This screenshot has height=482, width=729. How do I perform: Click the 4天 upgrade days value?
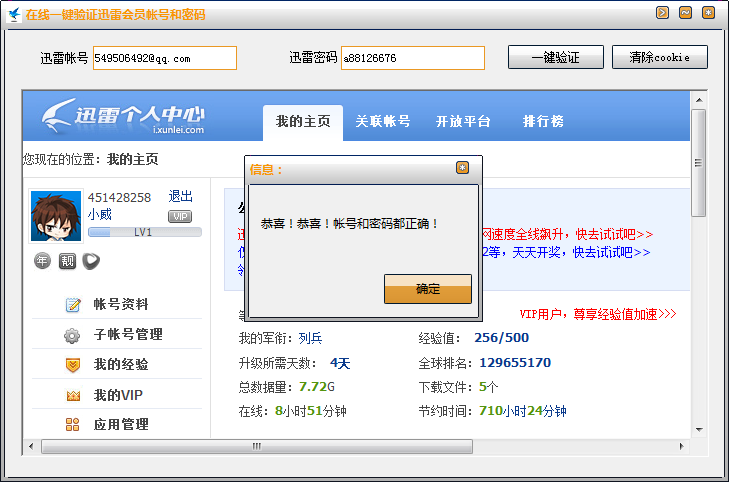pyautogui.click(x=340, y=363)
